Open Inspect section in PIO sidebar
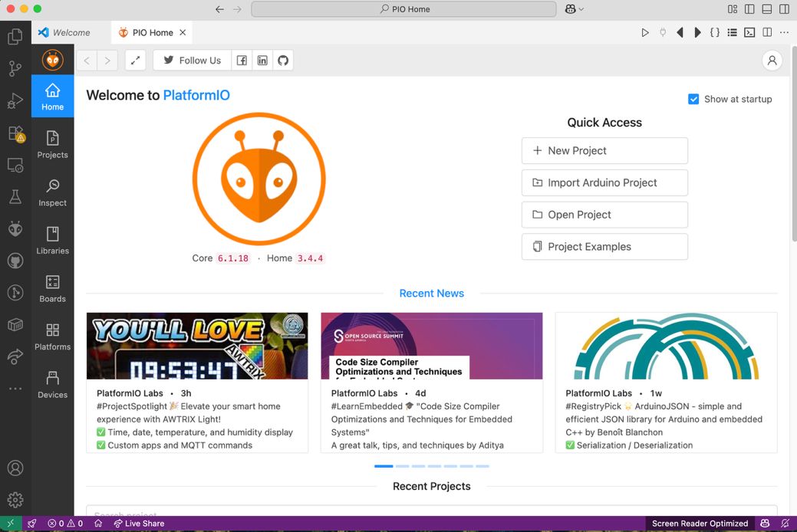The image size is (797, 532). 52,192
